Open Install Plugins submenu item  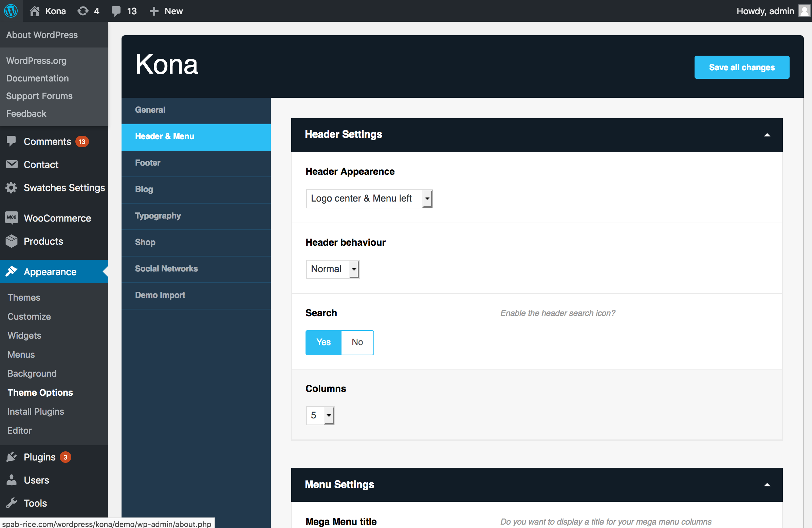pyautogui.click(x=36, y=412)
